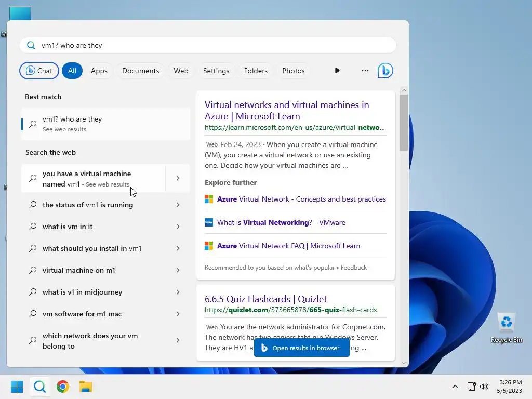Open Bing chat icon at top right
Image resolution: width=532 pixels, height=399 pixels.
click(x=385, y=71)
